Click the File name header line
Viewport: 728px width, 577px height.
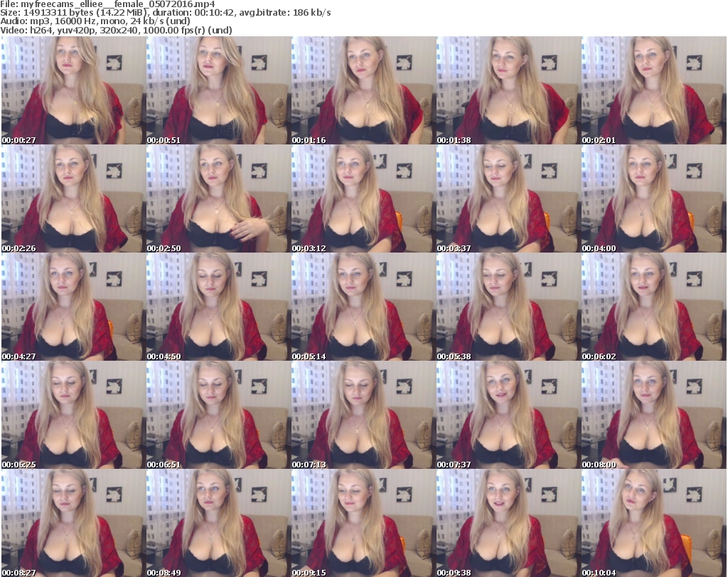[x=108, y=4]
